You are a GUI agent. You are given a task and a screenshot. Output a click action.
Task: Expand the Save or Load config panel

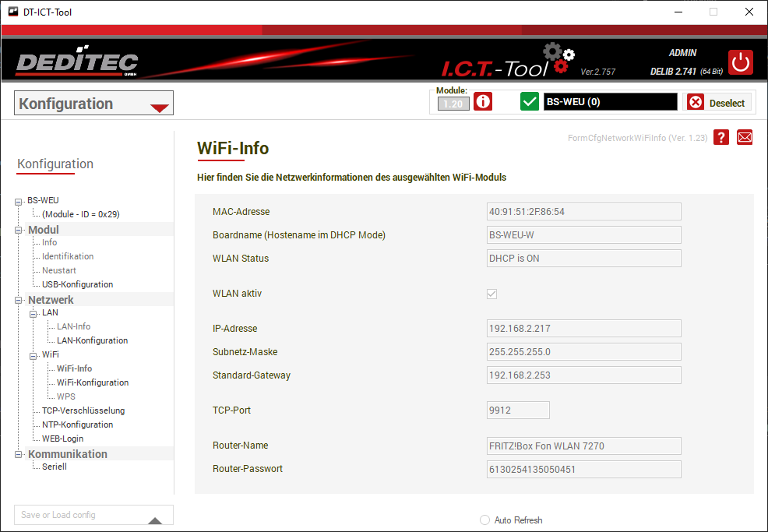[155, 520]
